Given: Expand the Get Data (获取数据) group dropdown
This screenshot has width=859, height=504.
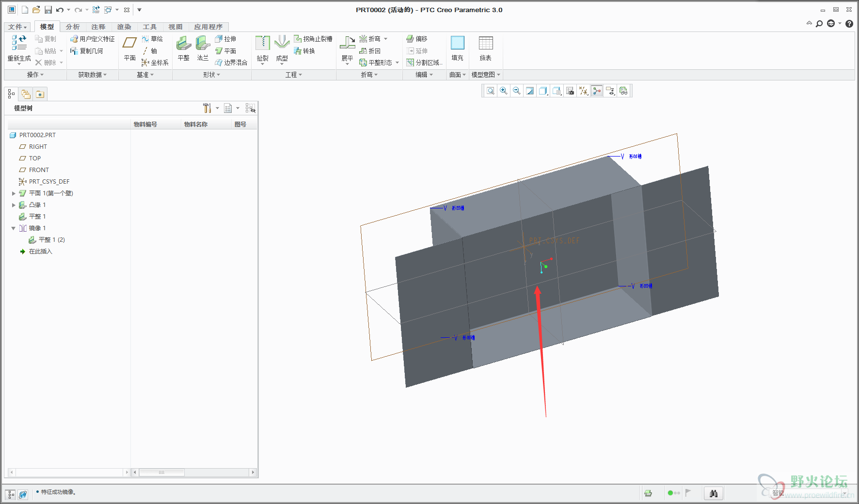Looking at the screenshot, I should coord(93,75).
